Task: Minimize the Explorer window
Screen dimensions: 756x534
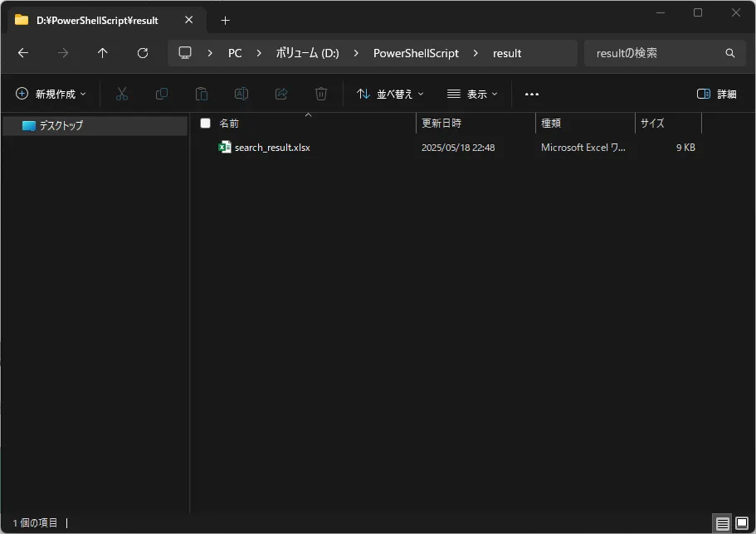Action: 661,13
